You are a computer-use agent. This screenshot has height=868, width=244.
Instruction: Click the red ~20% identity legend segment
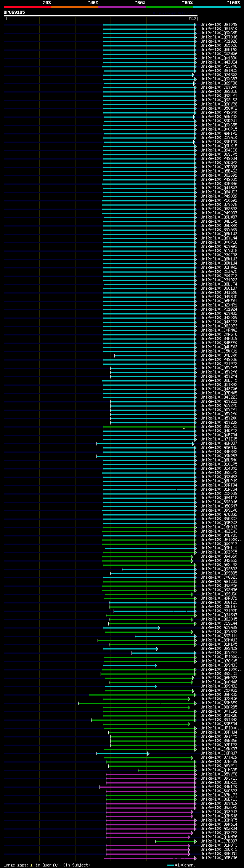(x=27, y=7)
